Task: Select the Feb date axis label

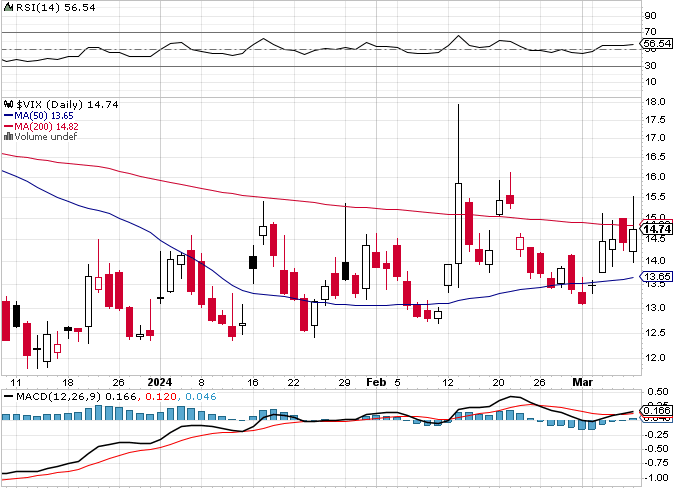Action: [x=376, y=382]
